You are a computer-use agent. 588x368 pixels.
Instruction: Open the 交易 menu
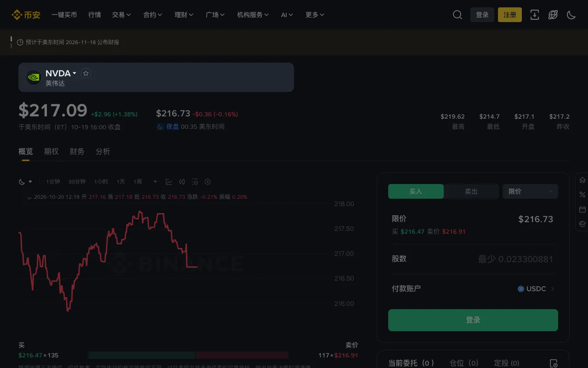point(121,15)
